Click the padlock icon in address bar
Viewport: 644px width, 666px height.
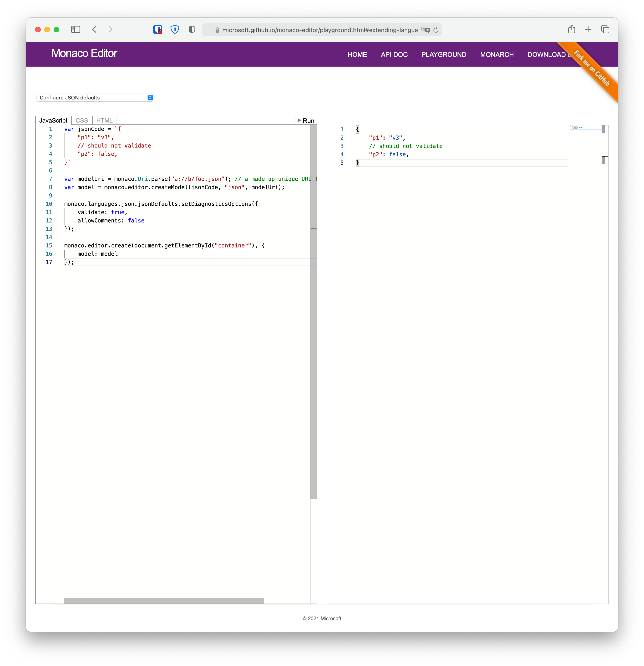[x=217, y=30]
